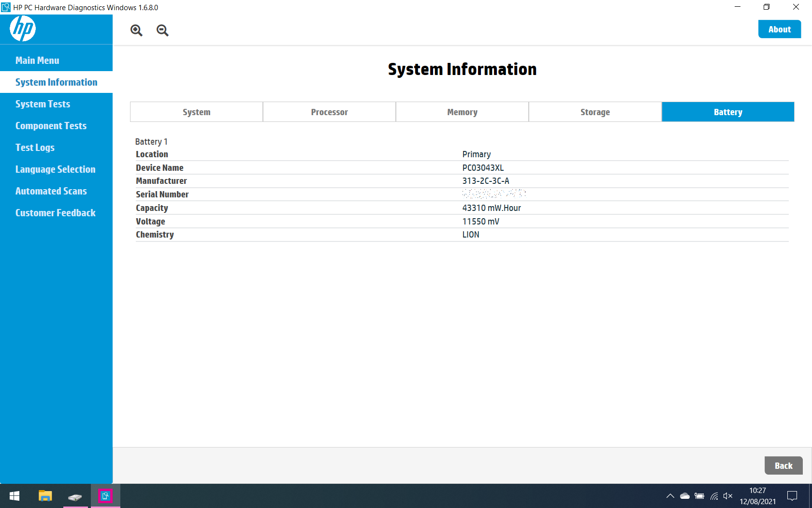This screenshot has height=508, width=812.
Task: Open File Explorer from the taskbar
Action: [45, 496]
